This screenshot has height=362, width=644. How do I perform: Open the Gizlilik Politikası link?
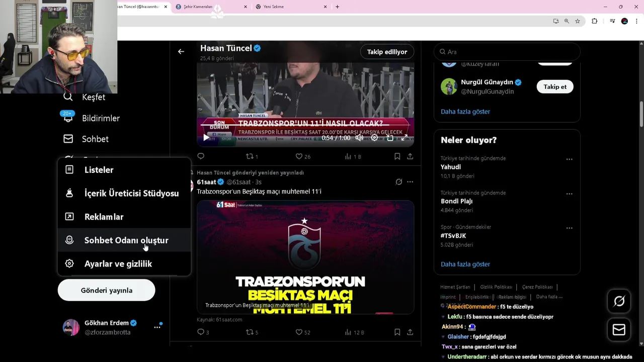[496, 287]
